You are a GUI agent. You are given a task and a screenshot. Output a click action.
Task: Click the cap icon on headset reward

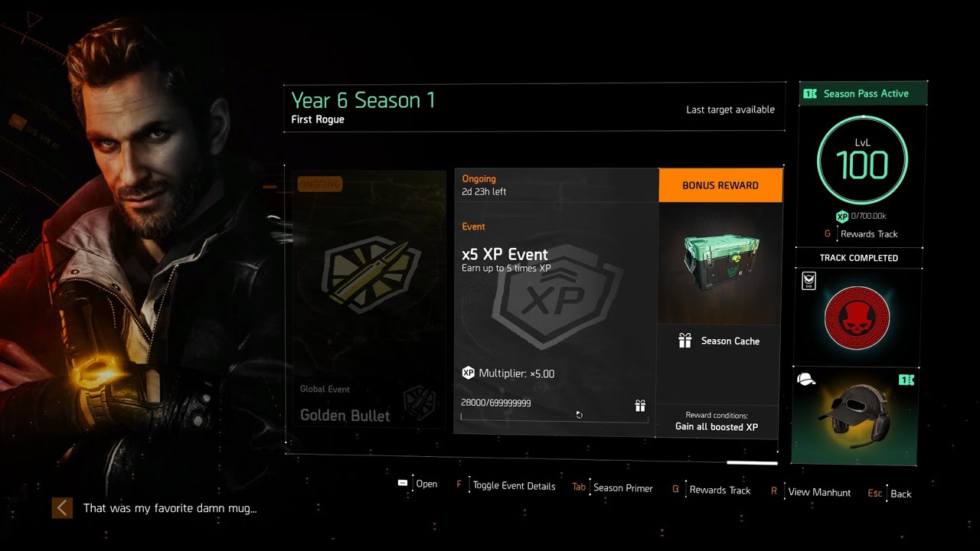click(x=806, y=380)
